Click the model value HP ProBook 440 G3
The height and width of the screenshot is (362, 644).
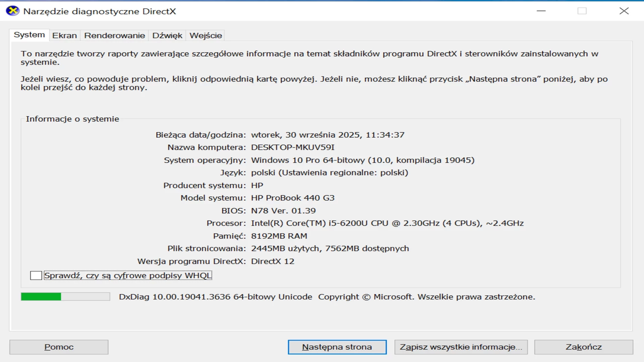pyautogui.click(x=293, y=198)
